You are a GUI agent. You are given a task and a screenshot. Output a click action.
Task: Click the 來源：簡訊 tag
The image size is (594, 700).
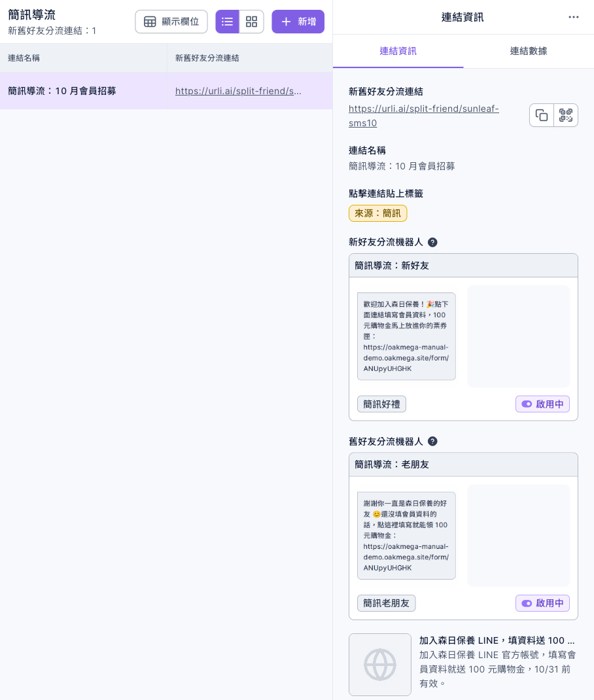(377, 213)
